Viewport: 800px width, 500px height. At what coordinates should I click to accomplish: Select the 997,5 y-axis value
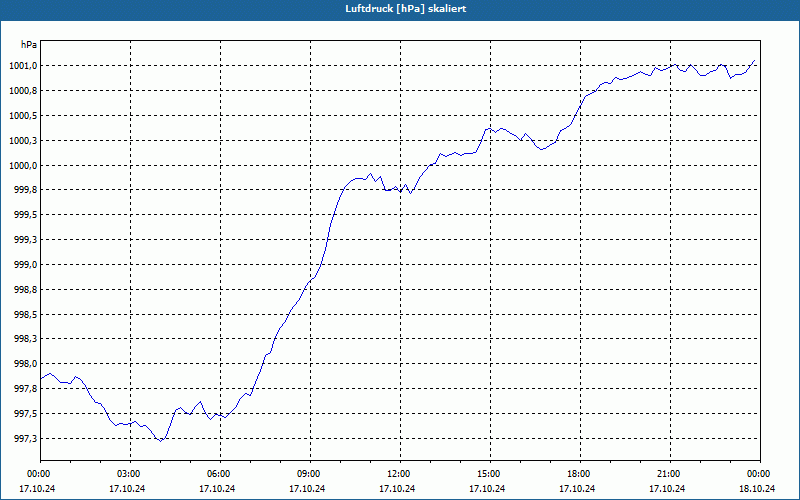point(25,414)
